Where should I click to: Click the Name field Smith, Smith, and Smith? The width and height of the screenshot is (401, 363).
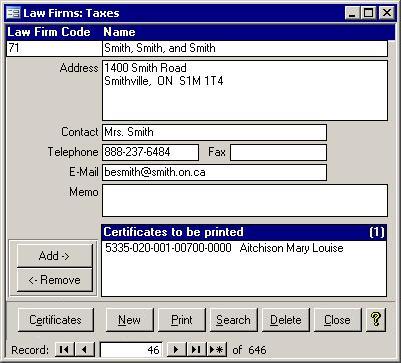click(x=245, y=48)
